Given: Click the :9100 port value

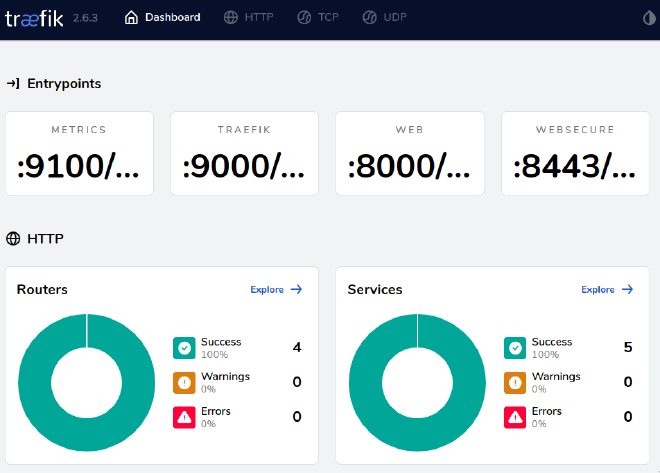Looking at the screenshot, I should (x=78, y=166).
